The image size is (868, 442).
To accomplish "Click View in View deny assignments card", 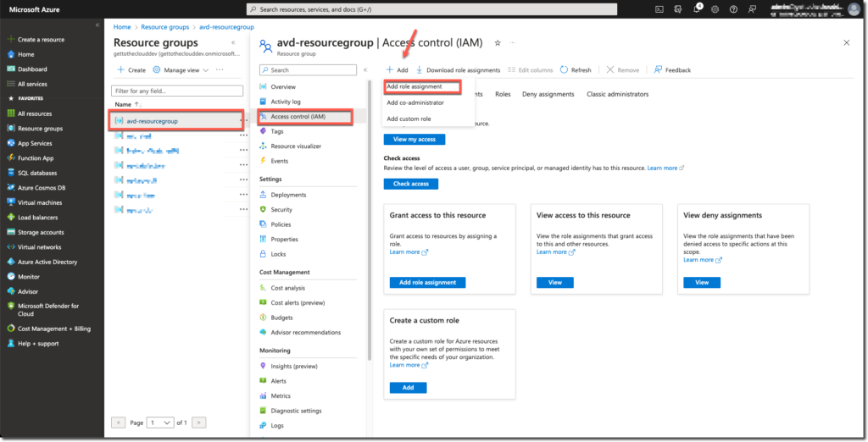I will click(x=701, y=283).
